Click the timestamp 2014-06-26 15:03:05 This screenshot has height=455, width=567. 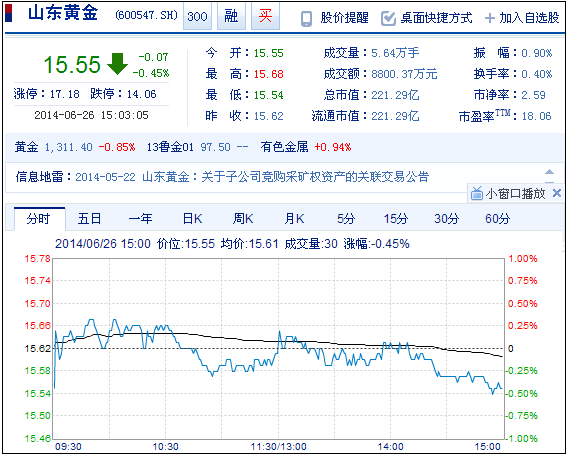[91, 115]
